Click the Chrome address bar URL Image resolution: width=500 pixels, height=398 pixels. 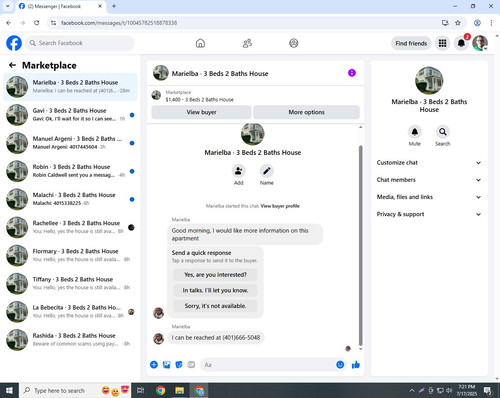(x=119, y=23)
